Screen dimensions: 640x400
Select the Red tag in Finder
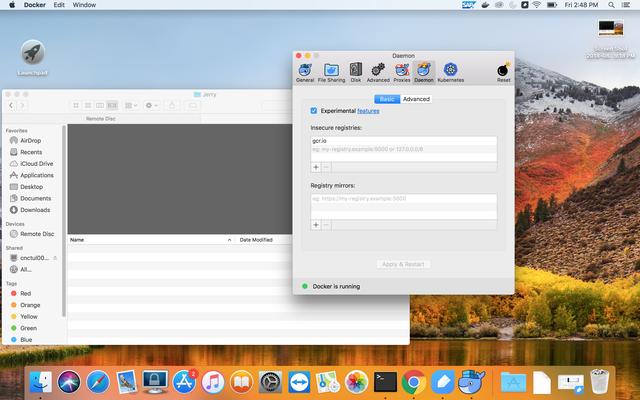25,293
